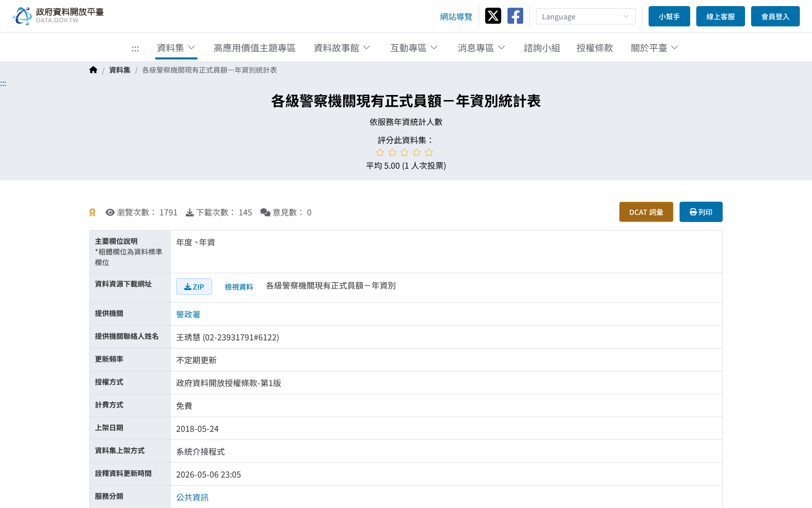Click the 平均 5.00 rating text
Image resolution: width=812 pixels, height=508 pixels.
click(x=406, y=166)
